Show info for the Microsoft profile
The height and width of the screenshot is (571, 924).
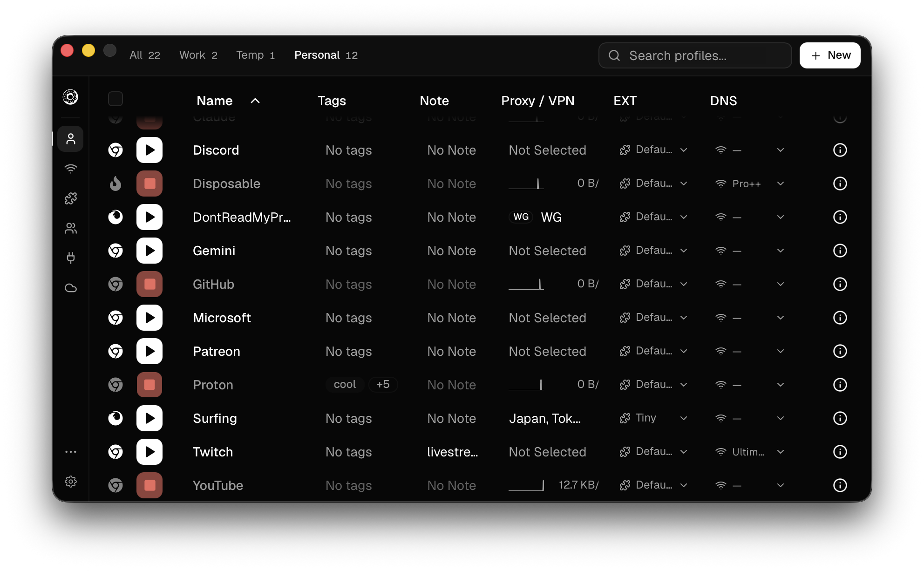[840, 318]
